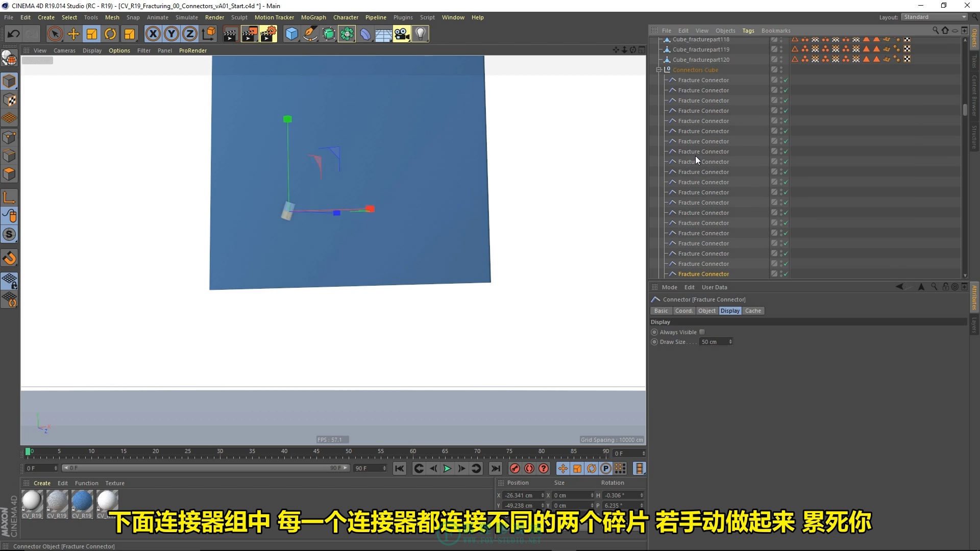This screenshot has width=980, height=551.
Task: Switch to the Coord. tab
Action: click(x=684, y=311)
